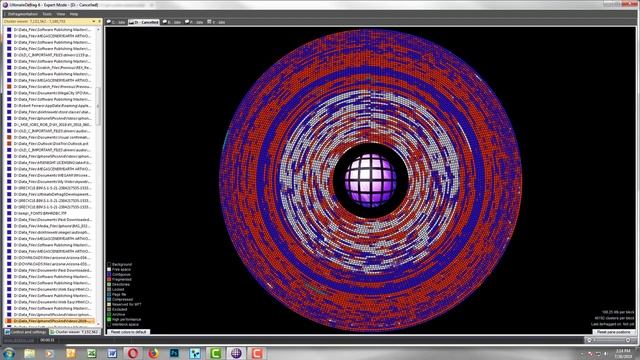Open the Help menu
640x360 pixels.
(x=73, y=14)
